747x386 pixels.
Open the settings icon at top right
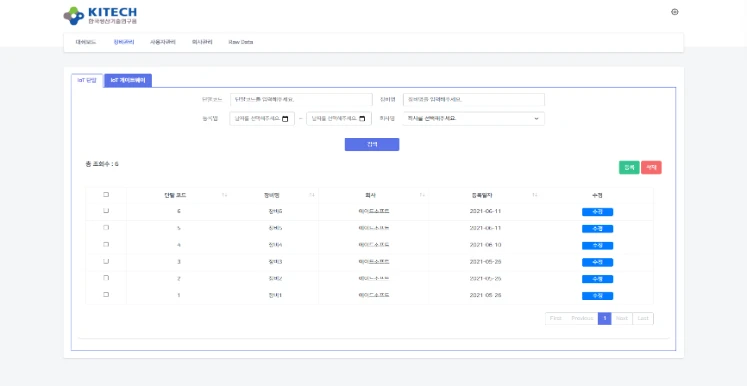675,12
